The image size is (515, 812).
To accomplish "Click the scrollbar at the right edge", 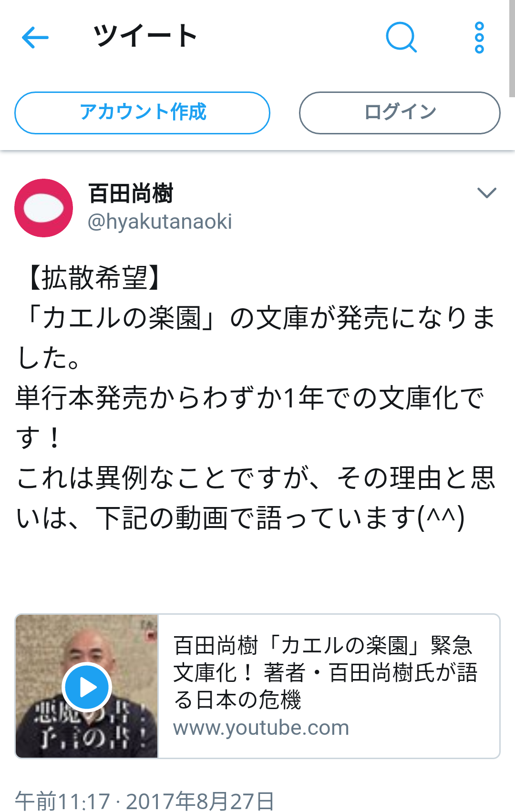I will [512, 48].
